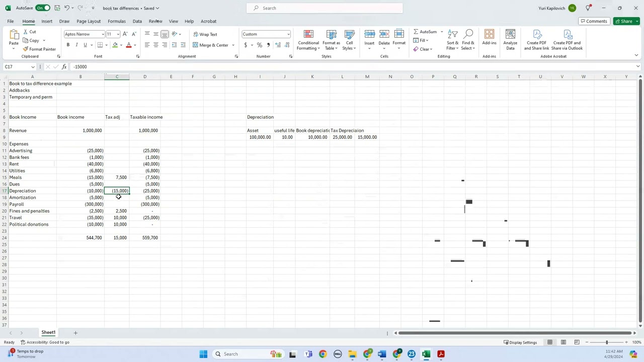Open the Custom number format dropdown
This screenshot has height=362, width=644.
(288, 34)
